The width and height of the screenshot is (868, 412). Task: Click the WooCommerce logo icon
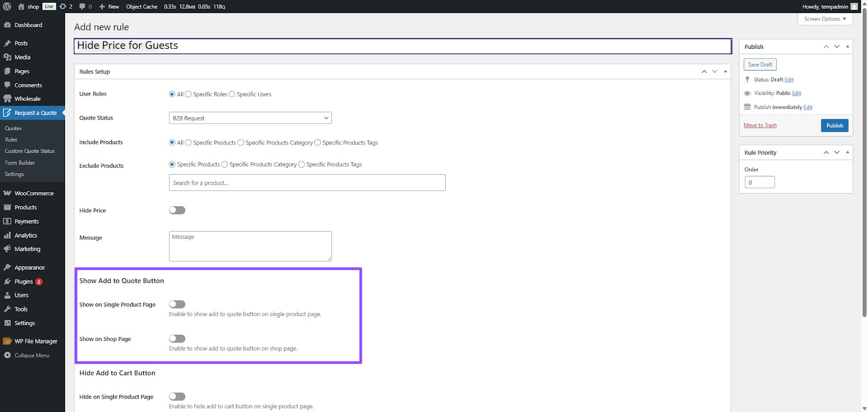7,193
